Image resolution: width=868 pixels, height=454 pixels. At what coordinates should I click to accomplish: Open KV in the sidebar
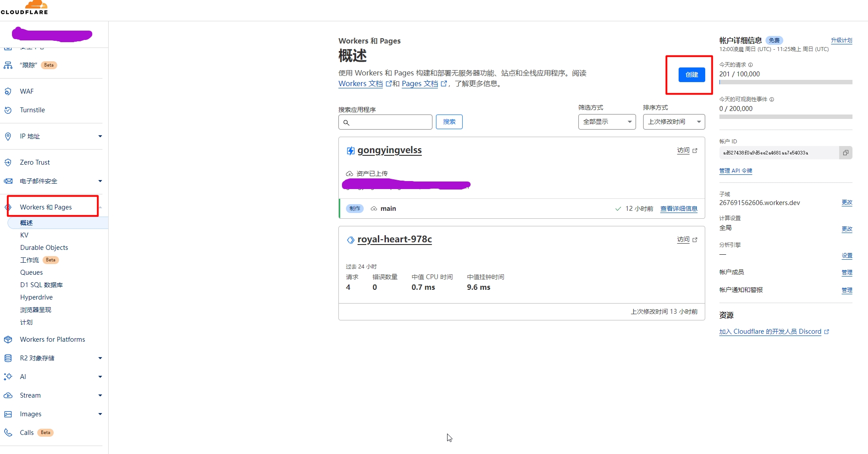pyautogui.click(x=24, y=235)
